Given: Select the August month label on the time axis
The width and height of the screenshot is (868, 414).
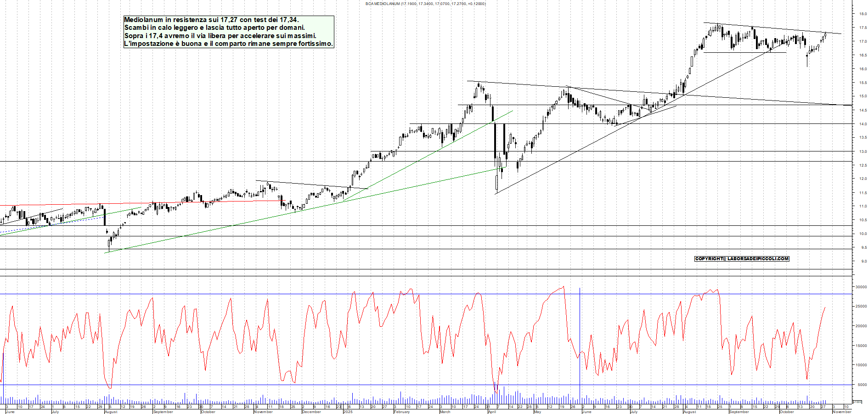Looking at the screenshot, I should click(x=110, y=412).
